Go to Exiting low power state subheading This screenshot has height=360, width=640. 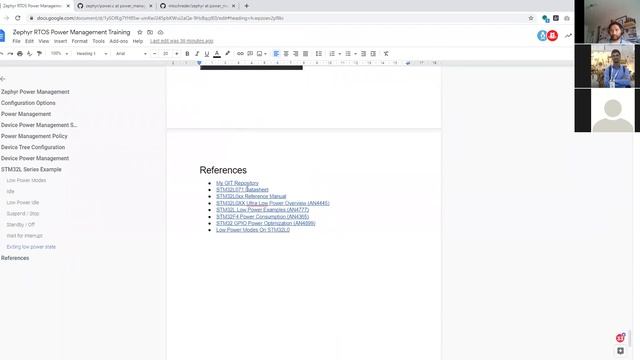pyautogui.click(x=31, y=247)
